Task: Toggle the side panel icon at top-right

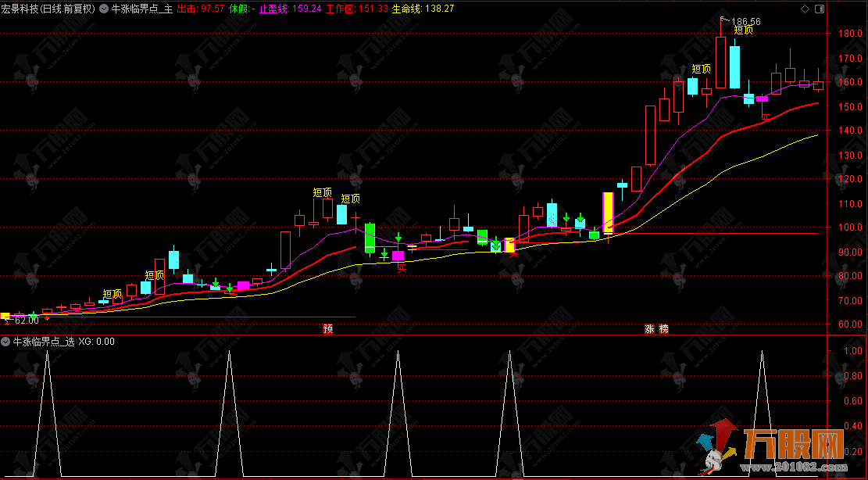Action: coord(817,9)
